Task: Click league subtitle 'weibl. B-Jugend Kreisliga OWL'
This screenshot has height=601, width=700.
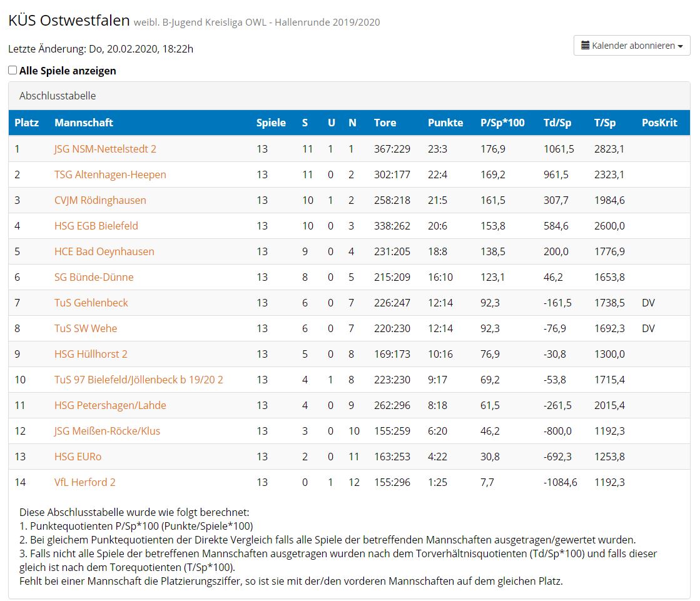Action: point(200,23)
